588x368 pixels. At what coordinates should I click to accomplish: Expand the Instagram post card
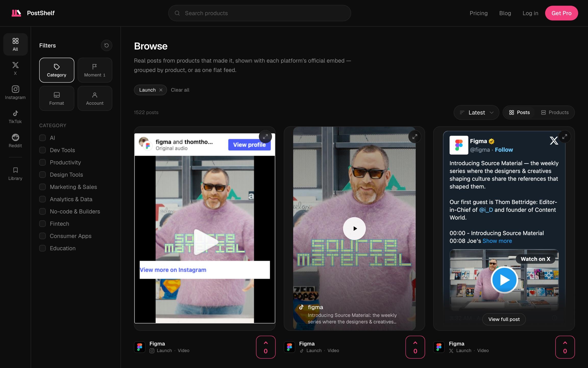(265, 137)
